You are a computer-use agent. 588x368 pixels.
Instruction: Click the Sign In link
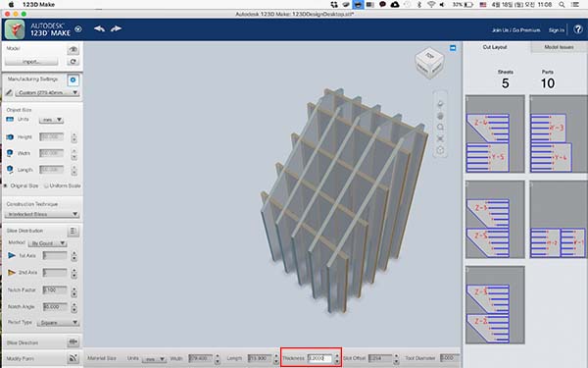556,30
